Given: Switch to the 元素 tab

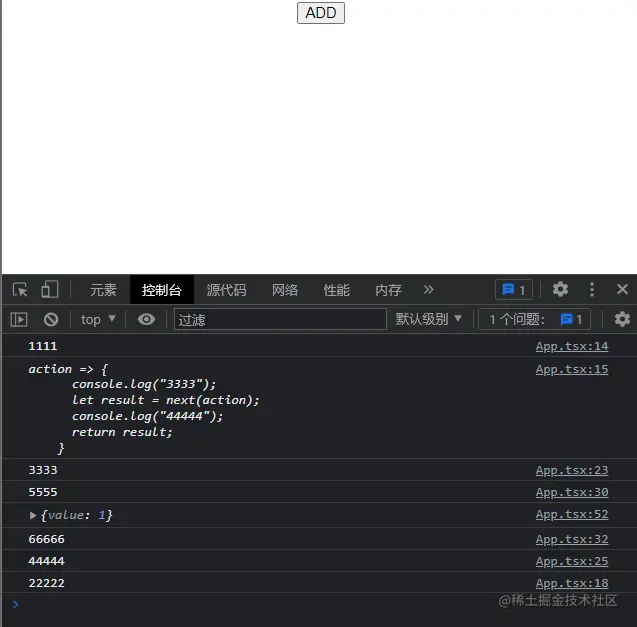Looking at the screenshot, I should coord(103,290).
